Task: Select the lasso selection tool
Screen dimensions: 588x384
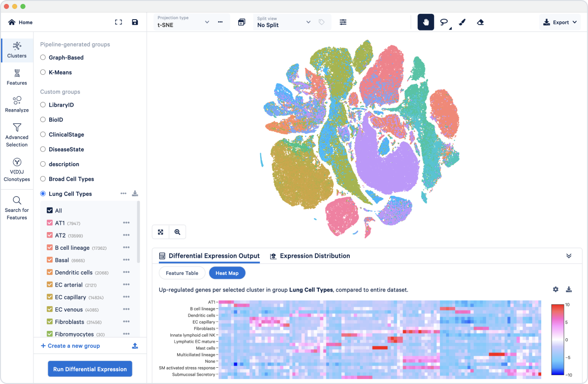Action: [444, 22]
